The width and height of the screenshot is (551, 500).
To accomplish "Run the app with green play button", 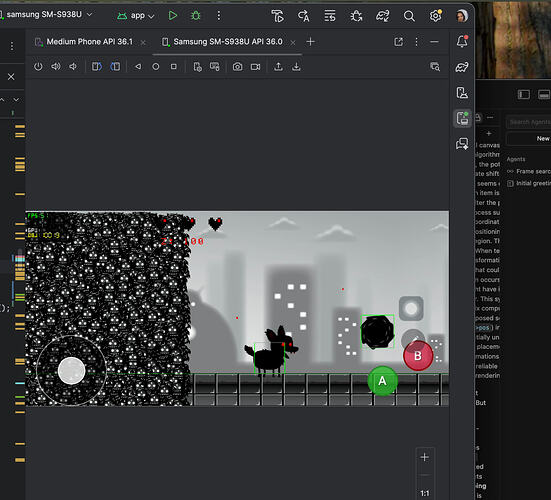I will click(x=173, y=15).
